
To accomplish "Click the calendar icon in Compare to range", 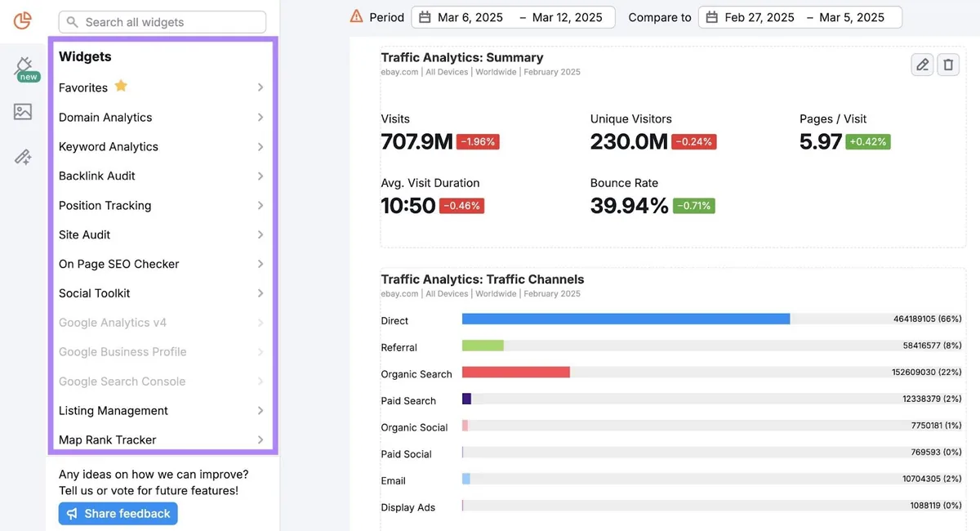I will tap(712, 17).
